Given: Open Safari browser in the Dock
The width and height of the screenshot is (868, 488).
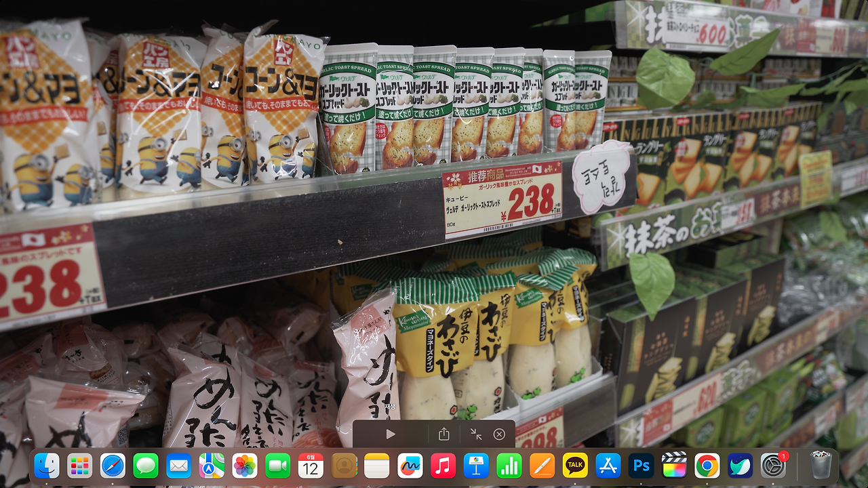Looking at the screenshot, I should click(x=113, y=466).
